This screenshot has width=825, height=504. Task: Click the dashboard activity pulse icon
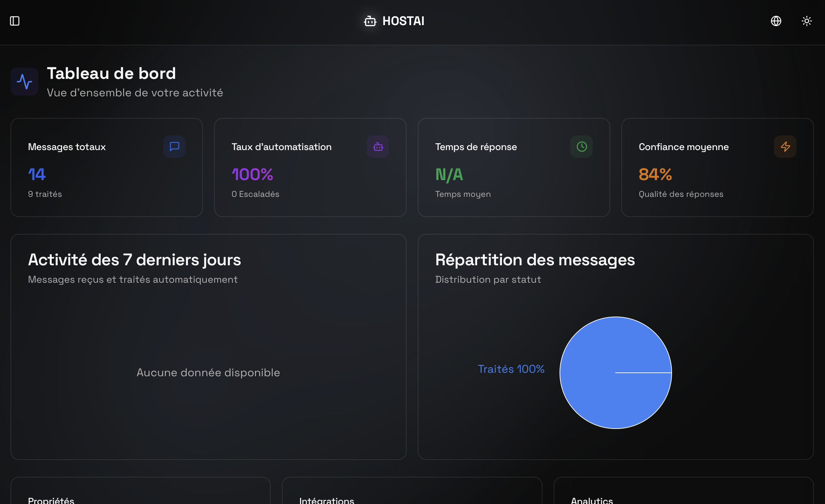click(x=24, y=82)
